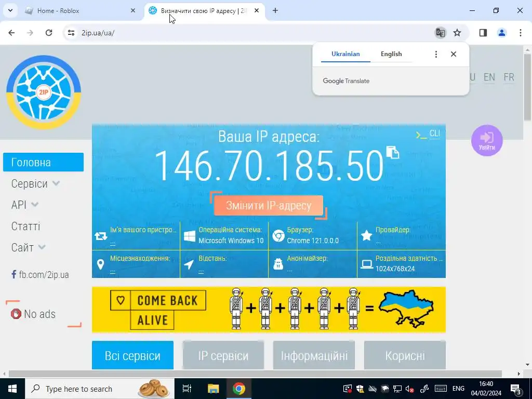The height and width of the screenshot is (399, 532).
Task: Click the arrow icon beside Відстань
Action: click(x=189, y=264)
